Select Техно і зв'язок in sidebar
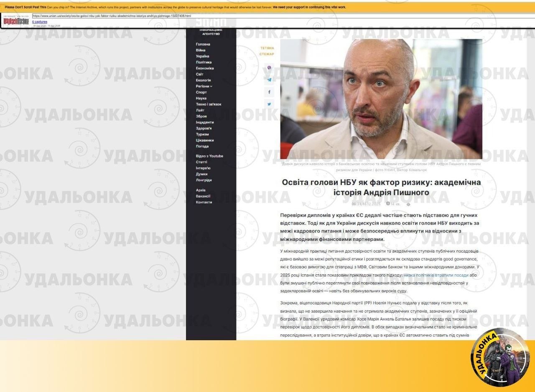 [209, 104]
